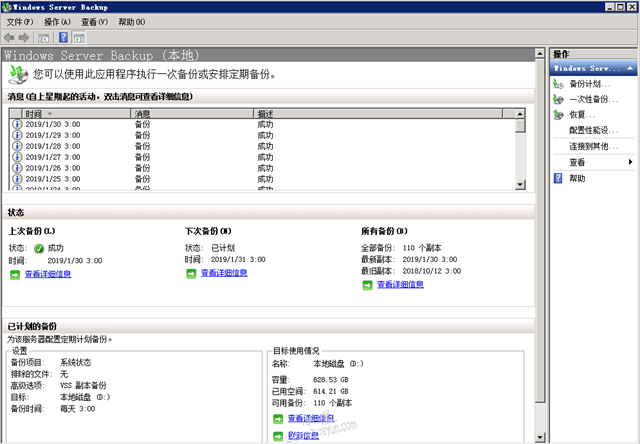Click the 628.53 GB capacity value

coord(331,380)
